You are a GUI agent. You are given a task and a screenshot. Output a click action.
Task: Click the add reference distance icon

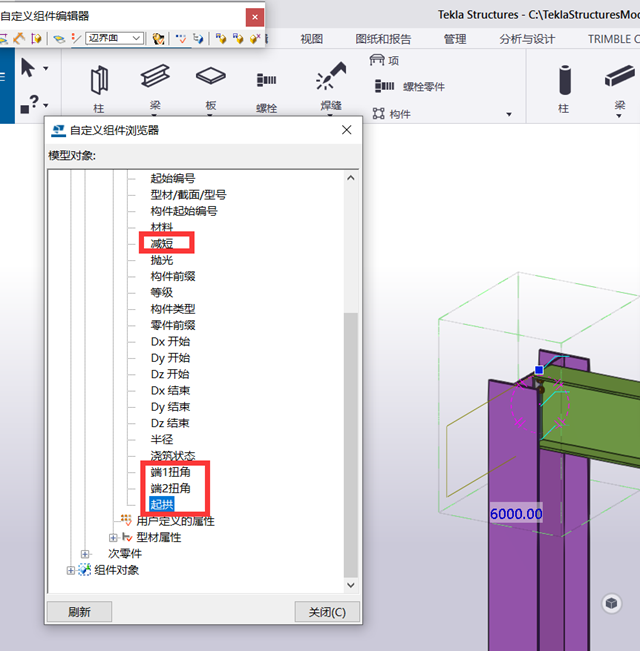pos(37,39)
